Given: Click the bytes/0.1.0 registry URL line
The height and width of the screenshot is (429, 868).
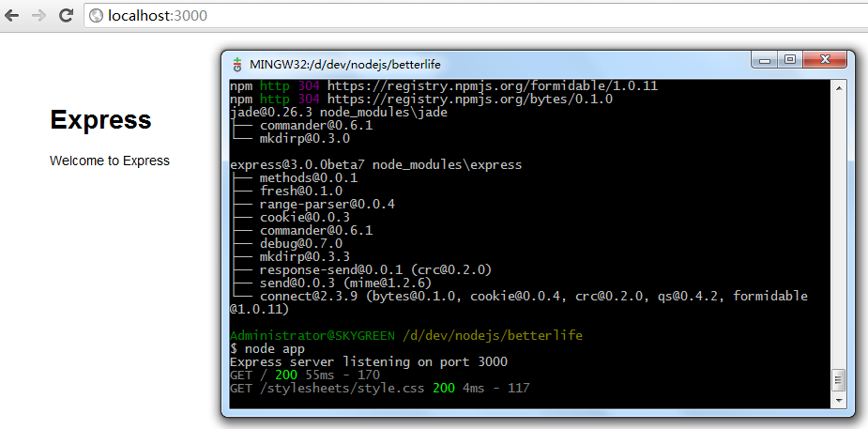Looking at the screenshot, I should coord(421,100).
